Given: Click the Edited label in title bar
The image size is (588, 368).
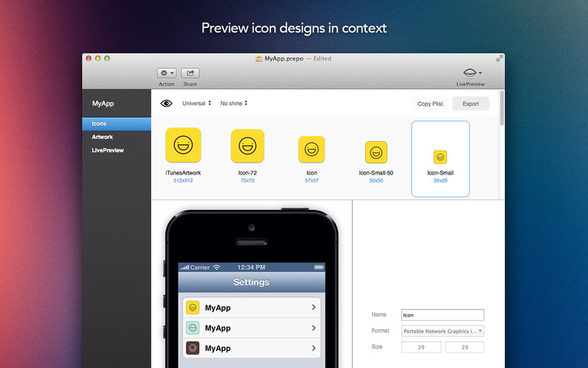Looking at the screenshot, I should coord(322,59).
